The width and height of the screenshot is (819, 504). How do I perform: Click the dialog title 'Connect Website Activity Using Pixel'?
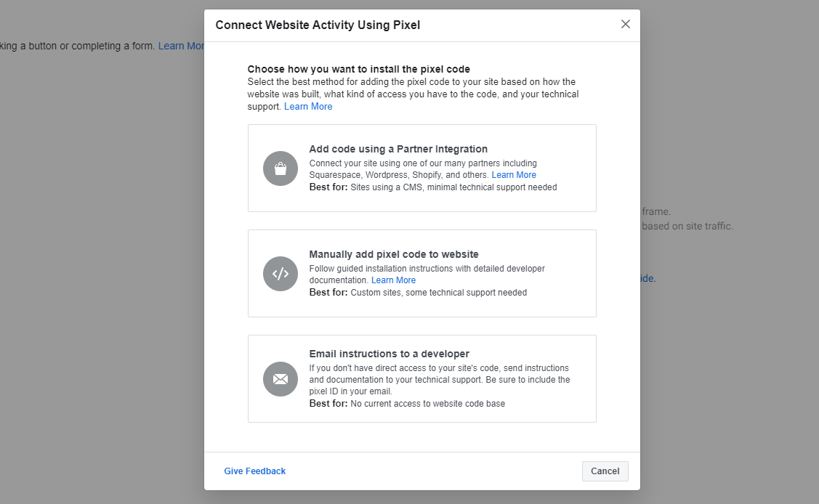pos(318,25)
